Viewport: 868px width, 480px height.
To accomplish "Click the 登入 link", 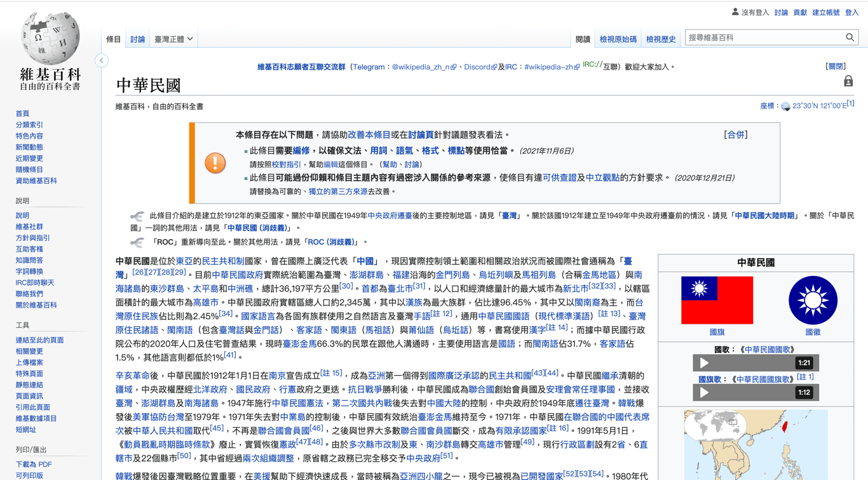I will click(x=851, y=13).
